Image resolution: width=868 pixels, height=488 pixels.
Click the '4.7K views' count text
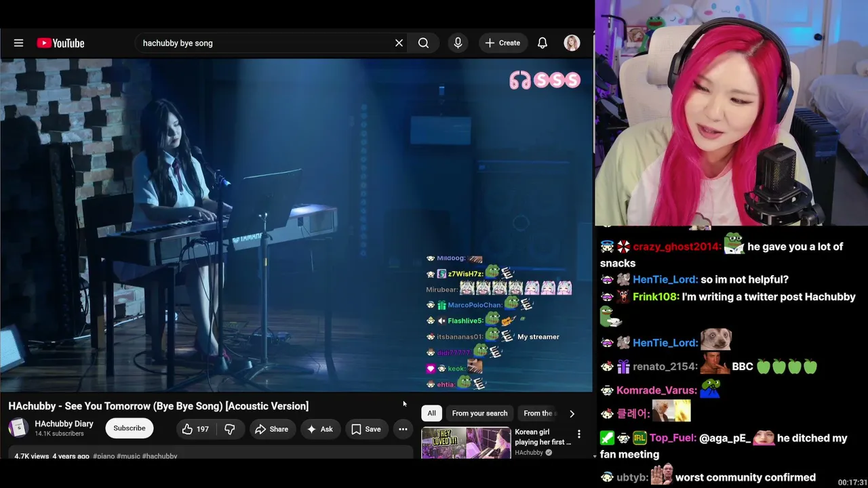pos(32,456)
